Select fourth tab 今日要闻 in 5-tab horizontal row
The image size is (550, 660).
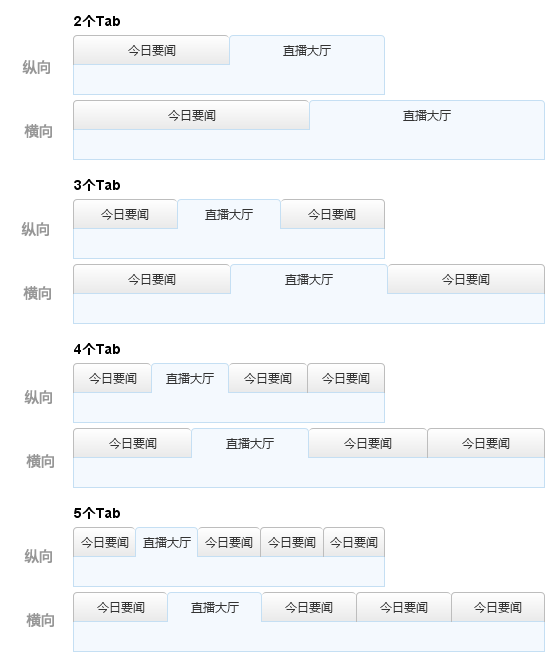pyautogui.click(x=404, y=607)
